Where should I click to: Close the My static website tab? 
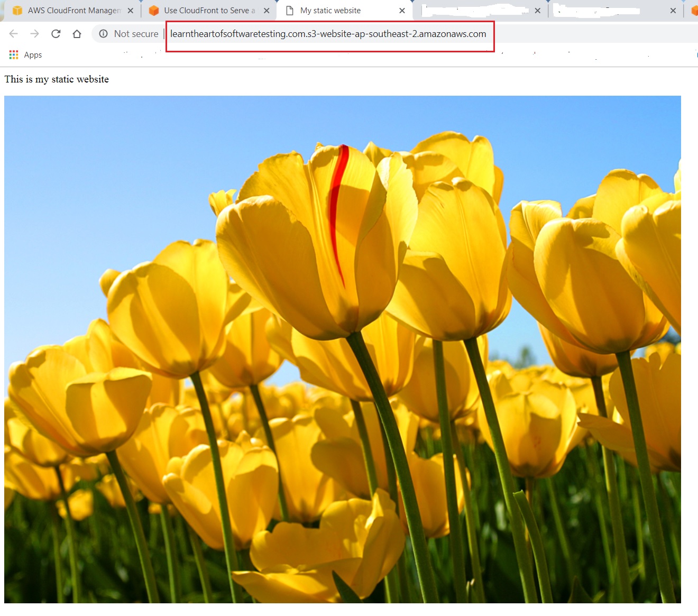[x=402, y=11]
